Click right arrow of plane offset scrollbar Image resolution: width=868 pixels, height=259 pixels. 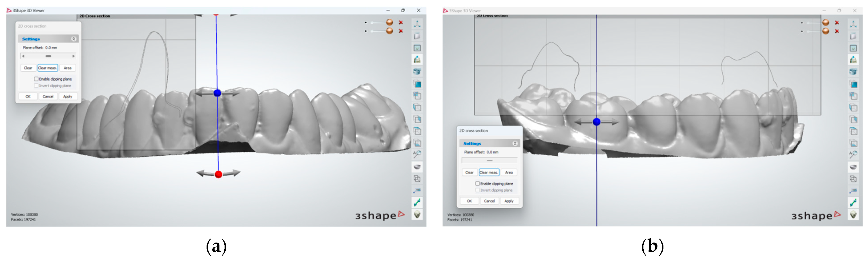click(73, 56)
